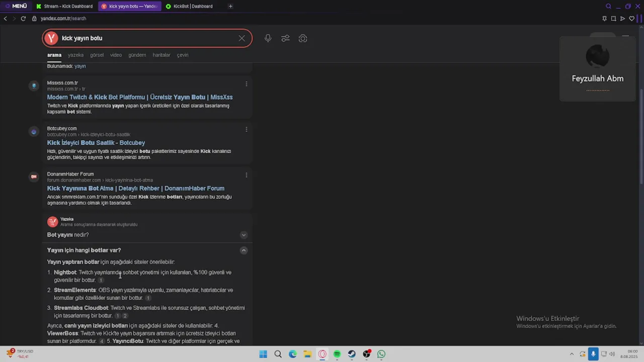Click the page vertical scrollbar
Image resolution: width=644 pixels, height=362 pixels.
point(641,136)
